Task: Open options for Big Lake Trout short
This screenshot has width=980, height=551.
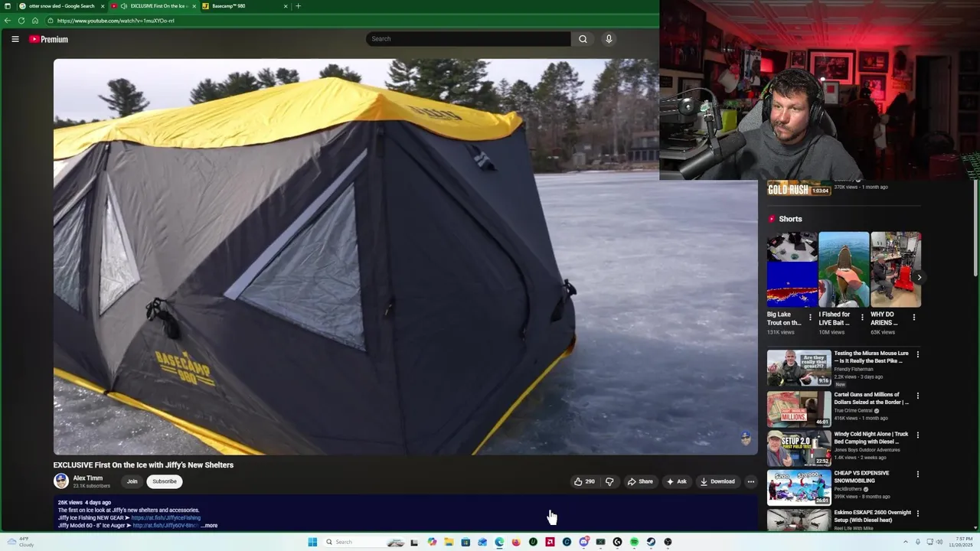Action: tap(810, 317)
